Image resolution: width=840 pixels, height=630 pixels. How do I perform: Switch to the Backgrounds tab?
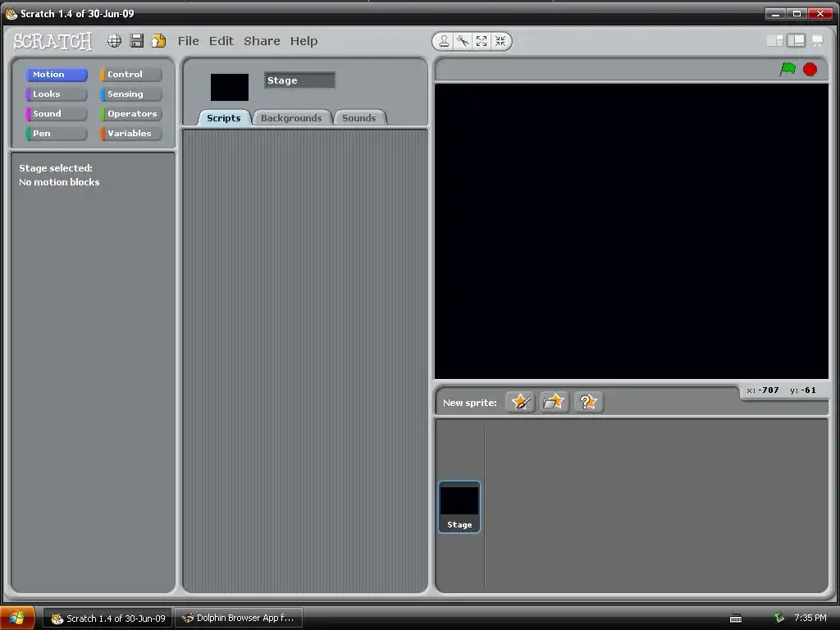pos(291,118)
